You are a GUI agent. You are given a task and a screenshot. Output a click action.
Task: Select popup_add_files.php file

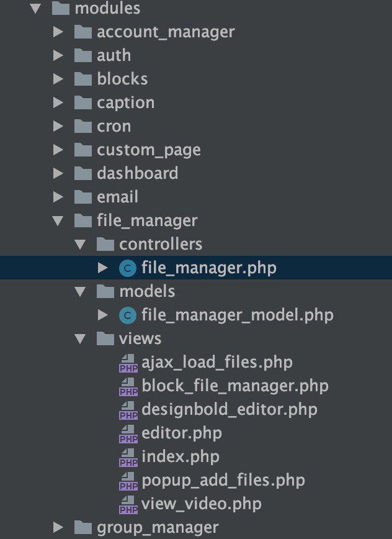point(223,481)
